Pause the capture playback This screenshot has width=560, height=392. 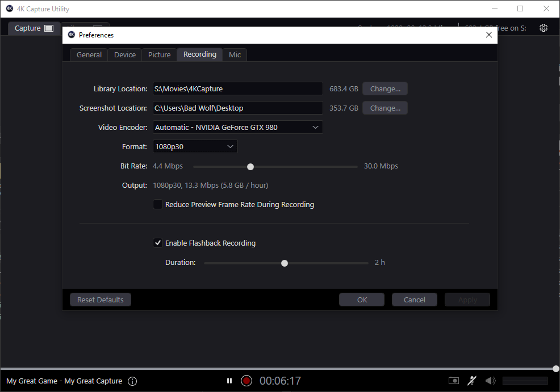(229, 381)
